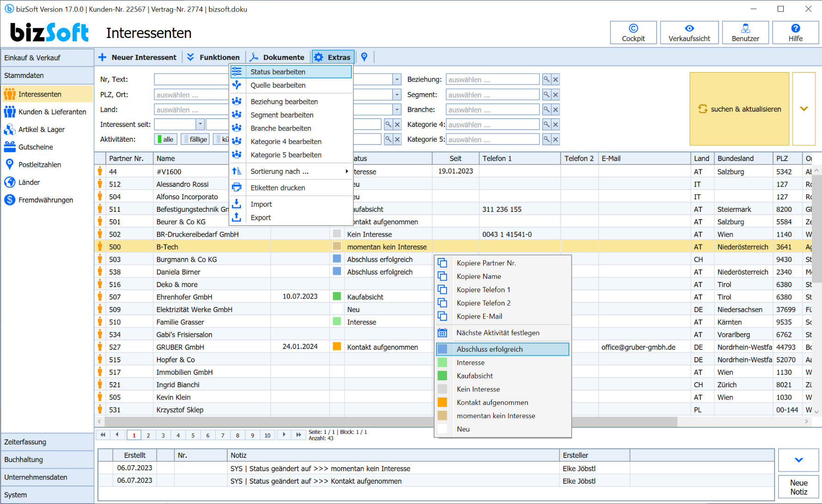
Task: Open the Interessent seit date dropdown
Action: [x=200, y=124]
